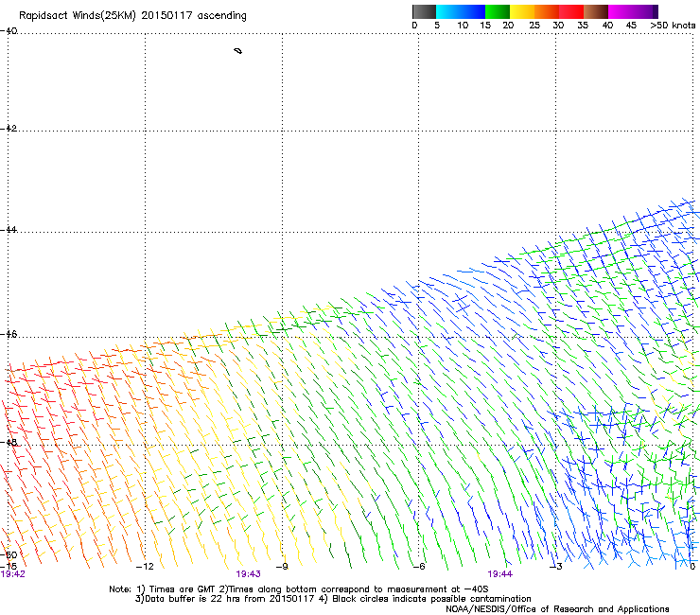Viewport: 700px width, 615px height.
Task: Click the -6 longitude axis label
Action: pos(419,567)
